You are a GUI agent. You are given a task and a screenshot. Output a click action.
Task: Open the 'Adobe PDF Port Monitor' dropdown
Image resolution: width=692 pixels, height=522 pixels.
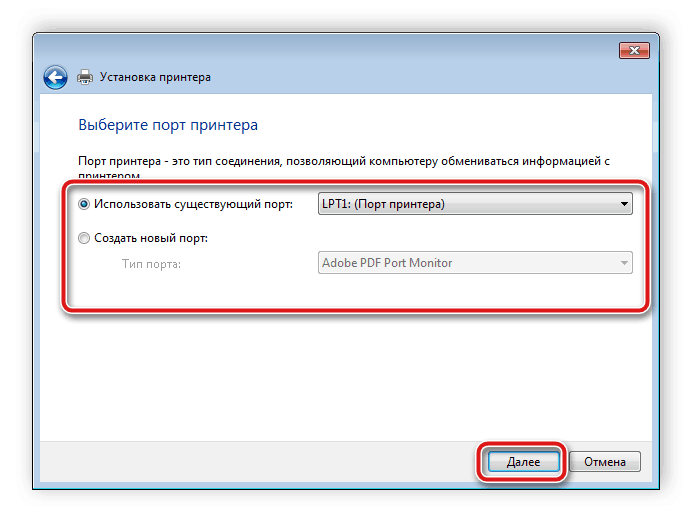[465, 263]
